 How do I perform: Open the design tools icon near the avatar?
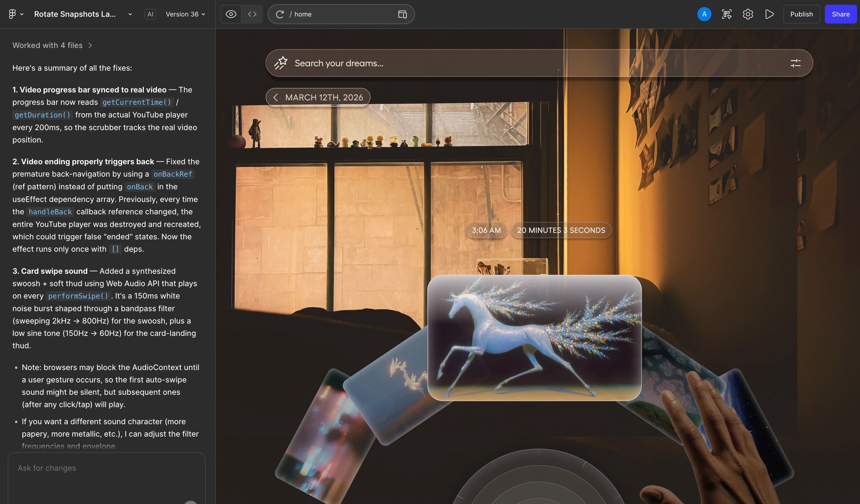click(x=726, y=14)
